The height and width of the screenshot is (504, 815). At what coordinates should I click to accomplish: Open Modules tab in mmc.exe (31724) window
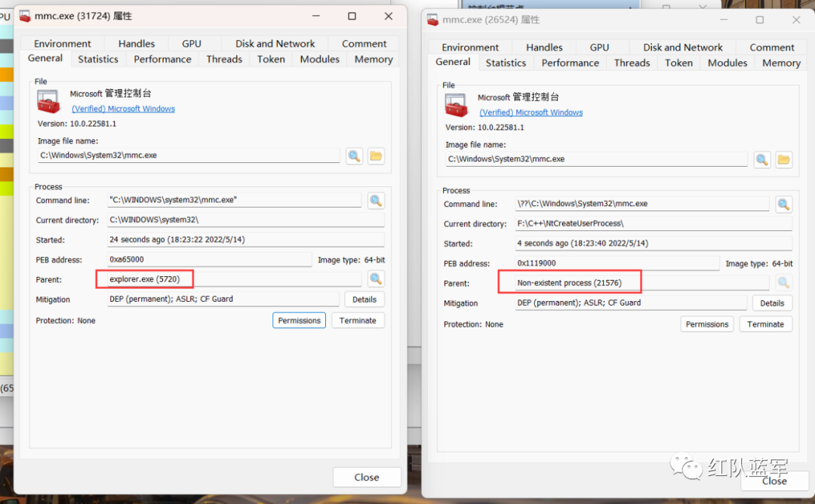pos(320,60)
